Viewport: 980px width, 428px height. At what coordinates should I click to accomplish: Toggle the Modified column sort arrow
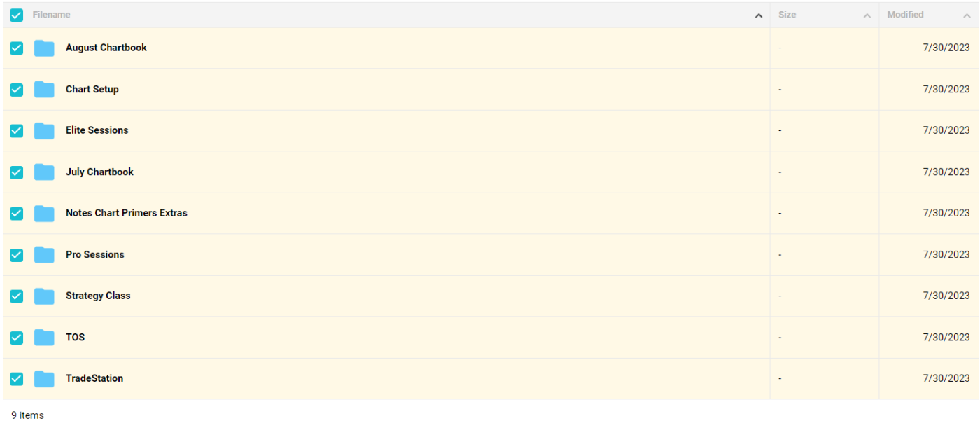(x=967, y=15)
